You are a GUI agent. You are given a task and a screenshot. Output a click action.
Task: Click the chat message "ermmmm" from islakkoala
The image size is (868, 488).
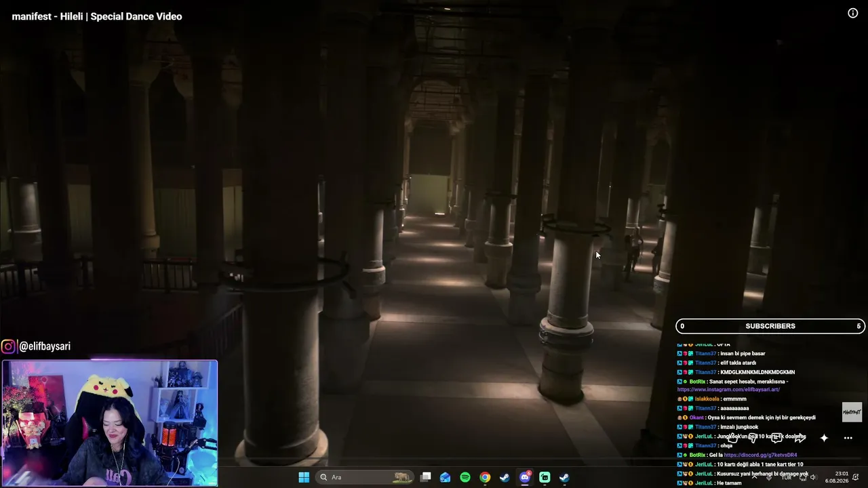[x=734, y=399]
